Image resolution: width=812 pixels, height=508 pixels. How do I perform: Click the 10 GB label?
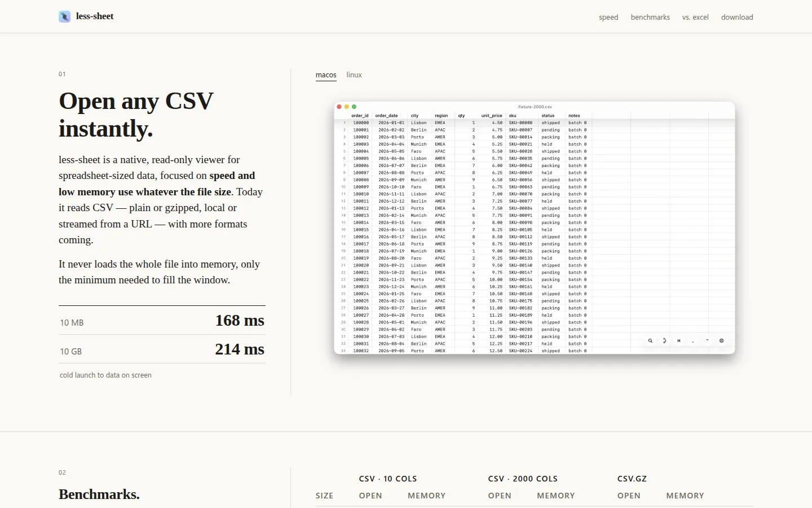pyautogui.click(x=71, y=352)
